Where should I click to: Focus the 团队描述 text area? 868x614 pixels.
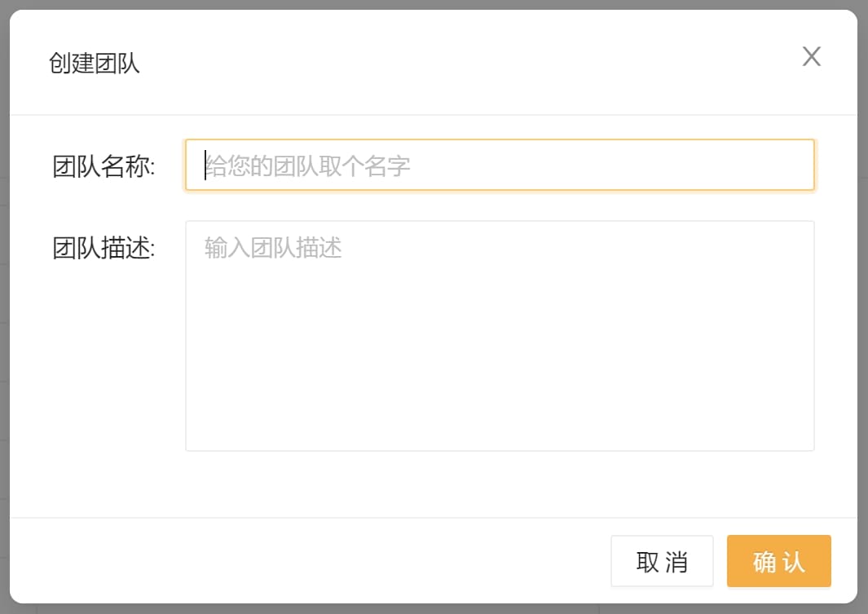click(499, 334)
